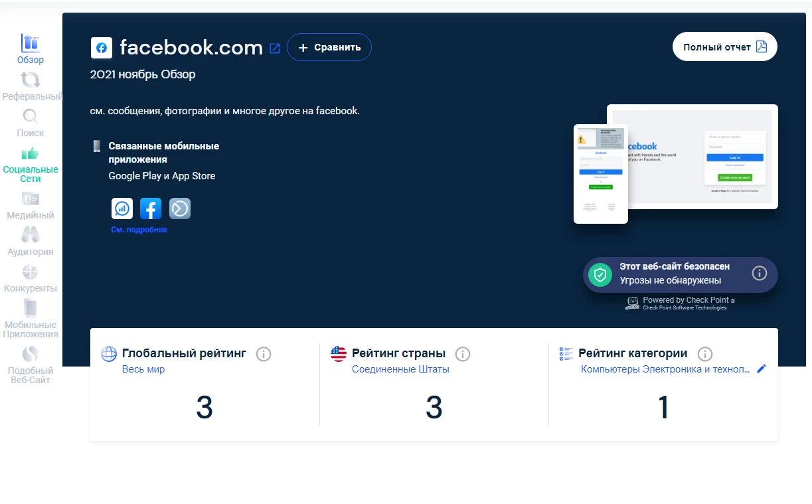Open the Компьютеры Электроника category link
Viewport: 812px width, 504px height.
(666, 369)
